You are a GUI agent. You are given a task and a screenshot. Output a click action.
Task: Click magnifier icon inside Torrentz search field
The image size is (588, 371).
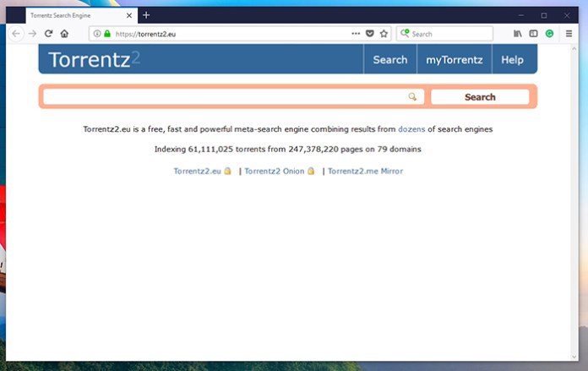tap(412, 97)
